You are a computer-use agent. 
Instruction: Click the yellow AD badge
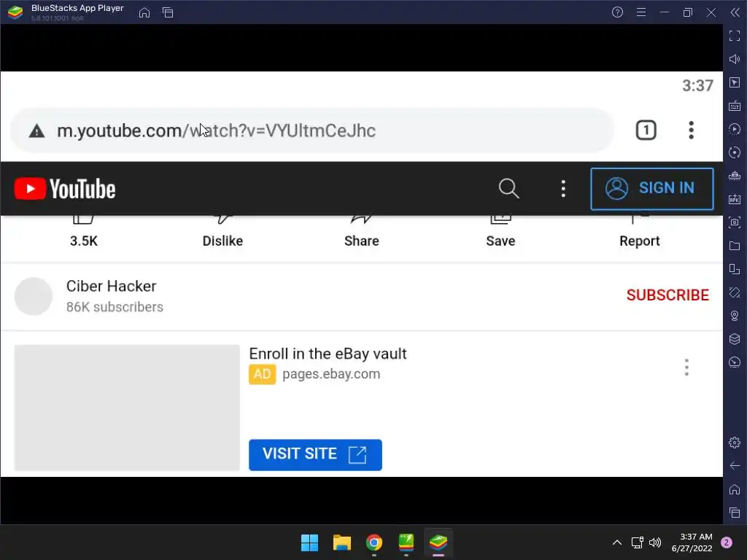tap(262, 374)
